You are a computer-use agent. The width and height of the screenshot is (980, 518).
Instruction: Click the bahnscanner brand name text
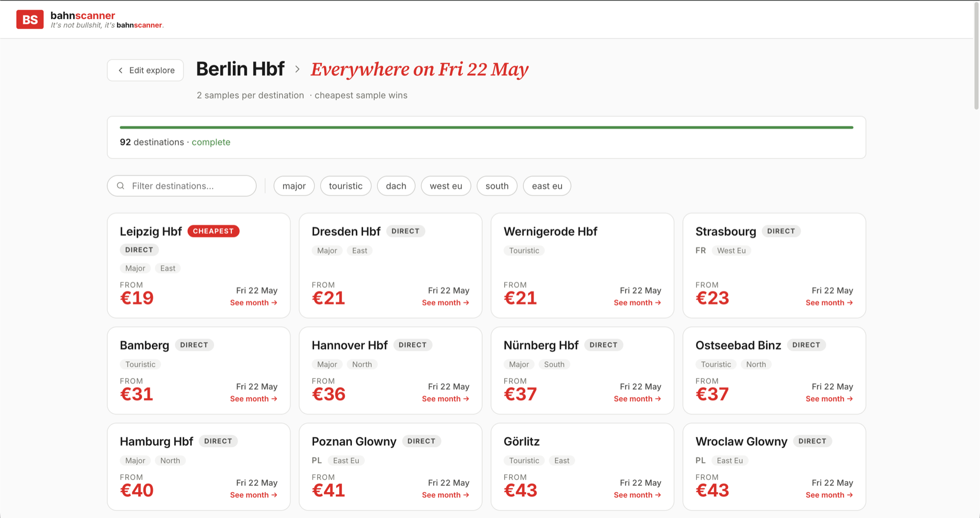pos(83,15)
